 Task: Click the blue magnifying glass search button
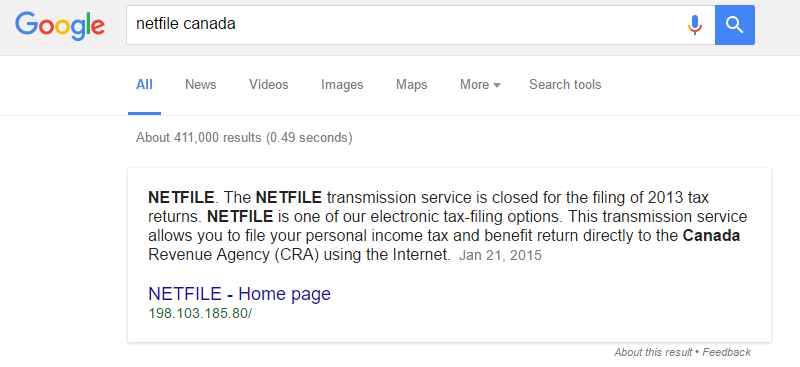735,25
